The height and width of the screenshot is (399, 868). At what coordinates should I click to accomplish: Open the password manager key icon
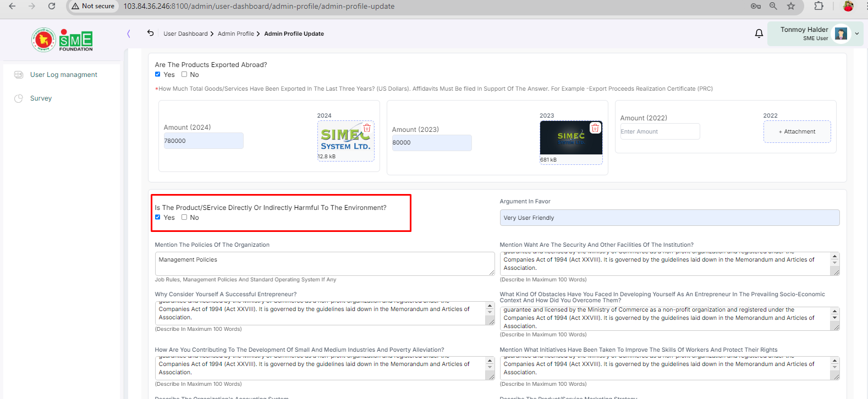coord(756,6)
